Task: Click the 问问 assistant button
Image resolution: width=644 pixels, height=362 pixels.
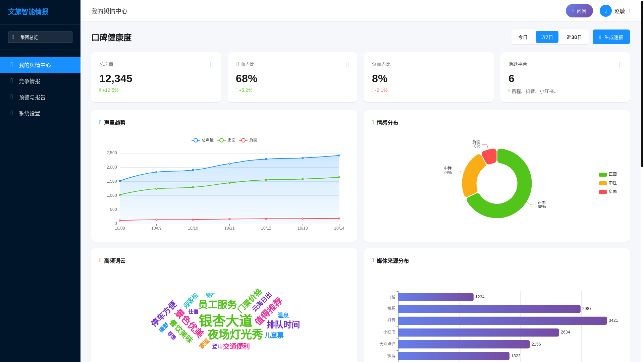Action: (579, 11)
